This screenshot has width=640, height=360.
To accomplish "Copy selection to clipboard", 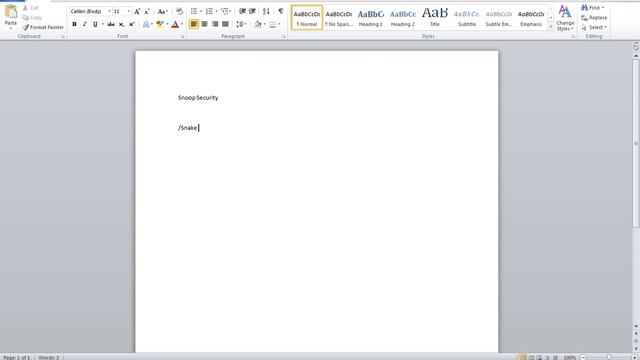I will [x=32, y=18].
